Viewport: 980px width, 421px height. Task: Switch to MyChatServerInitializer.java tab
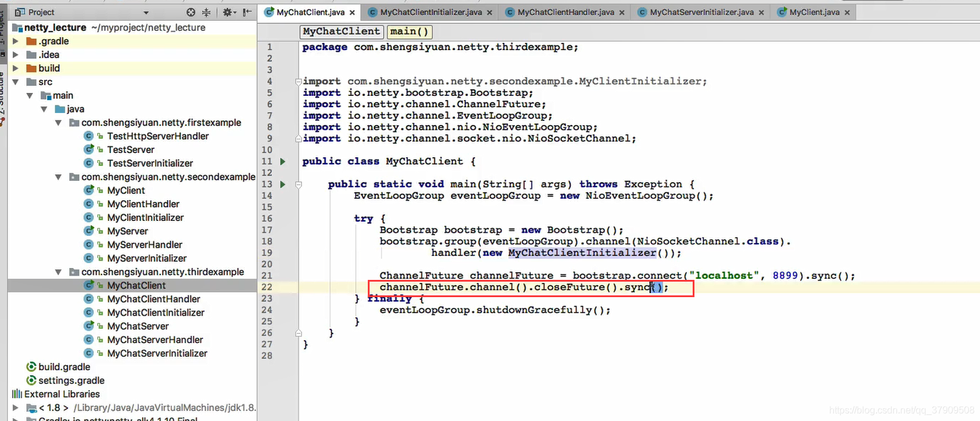tap(702, 12)
